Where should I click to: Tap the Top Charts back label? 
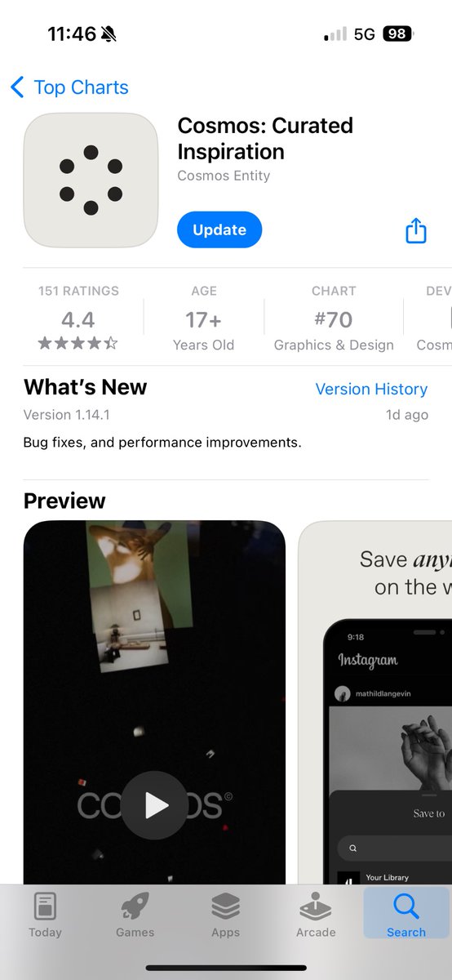pyautogui.click(x=81, y=87)
